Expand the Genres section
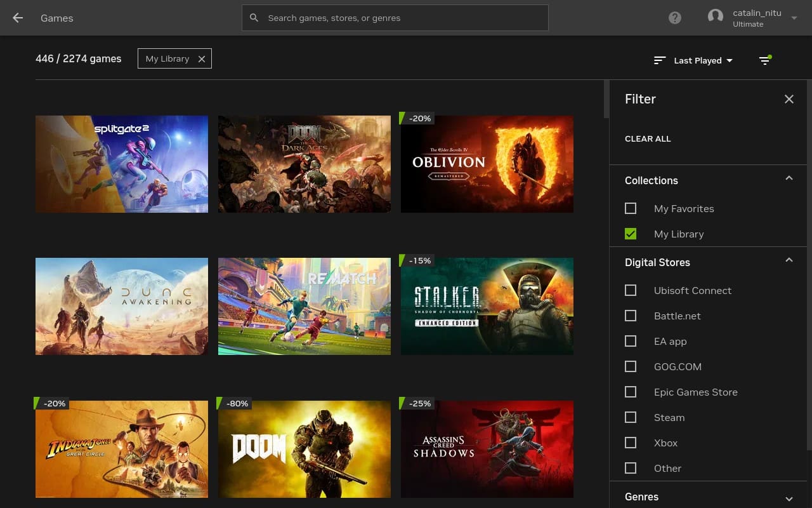This screenshot has width=812, height=508. click(x=789, y=498)
